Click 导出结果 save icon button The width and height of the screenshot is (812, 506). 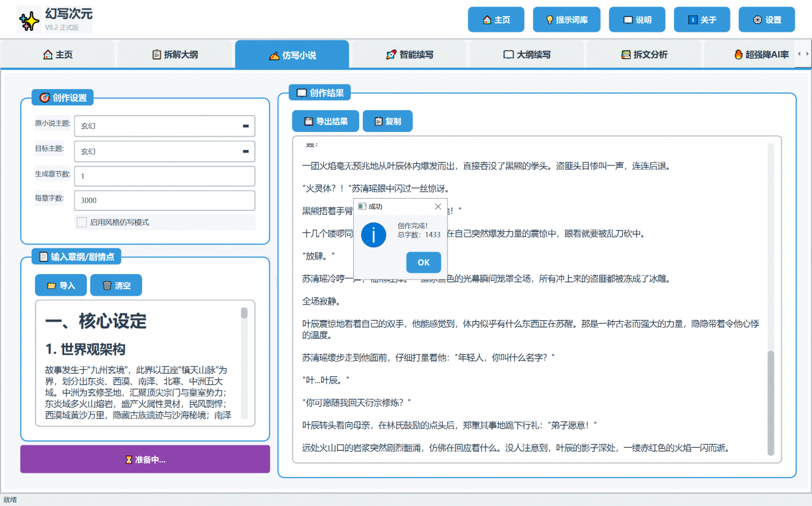tap(325, 121)
